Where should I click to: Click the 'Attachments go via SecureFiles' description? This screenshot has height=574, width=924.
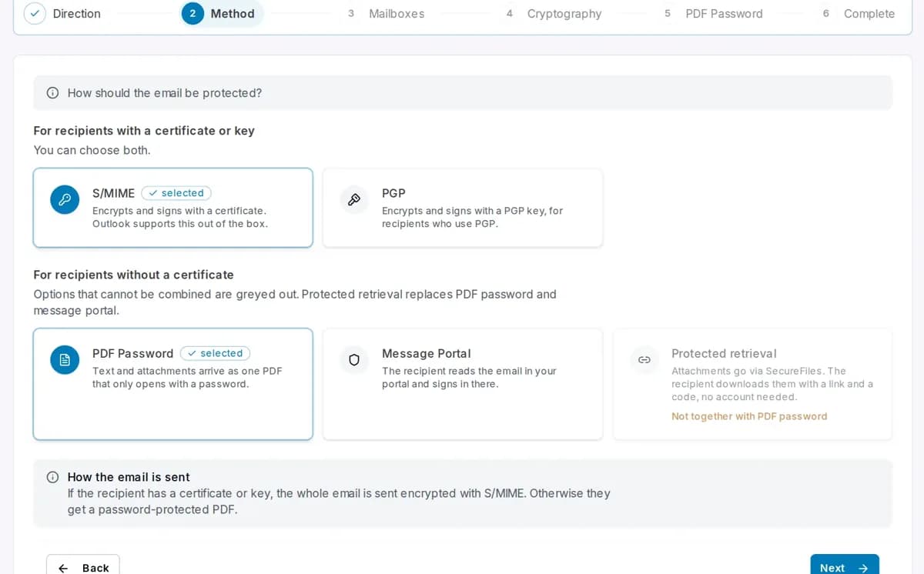[772, 384]
